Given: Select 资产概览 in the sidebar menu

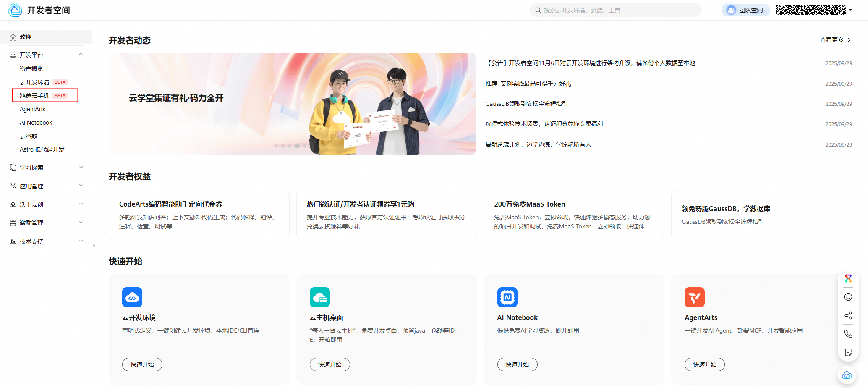Looking at the screenshot, I should tap(31, 68).
